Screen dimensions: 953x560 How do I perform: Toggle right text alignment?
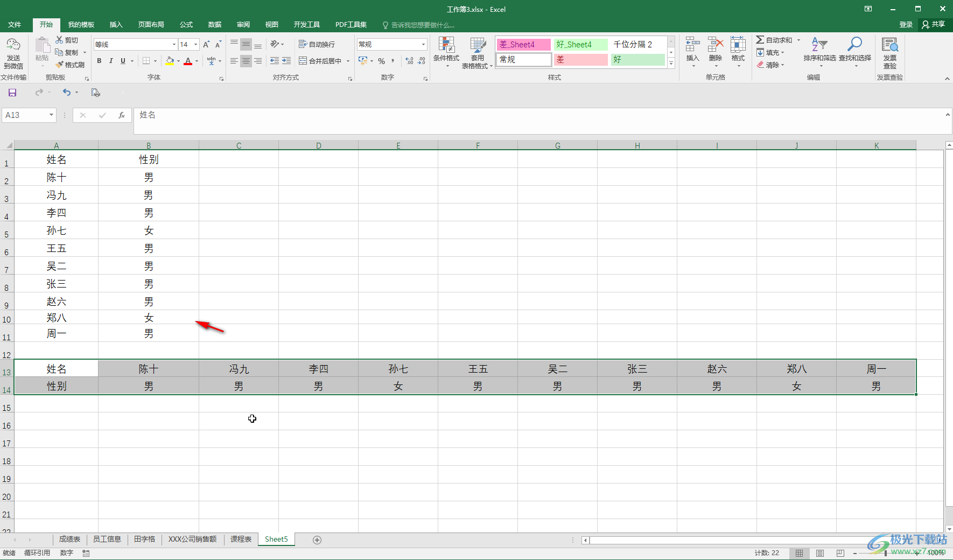258,61
